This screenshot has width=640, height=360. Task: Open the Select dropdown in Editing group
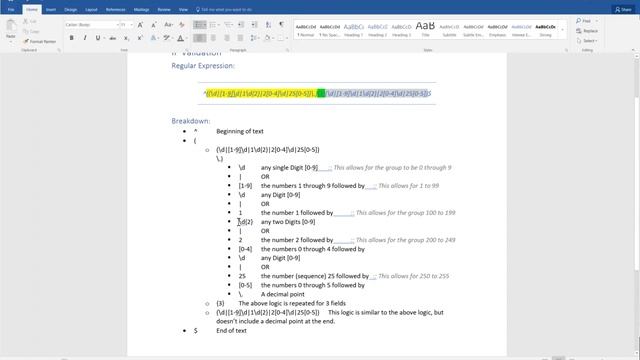tap(587, 41)
